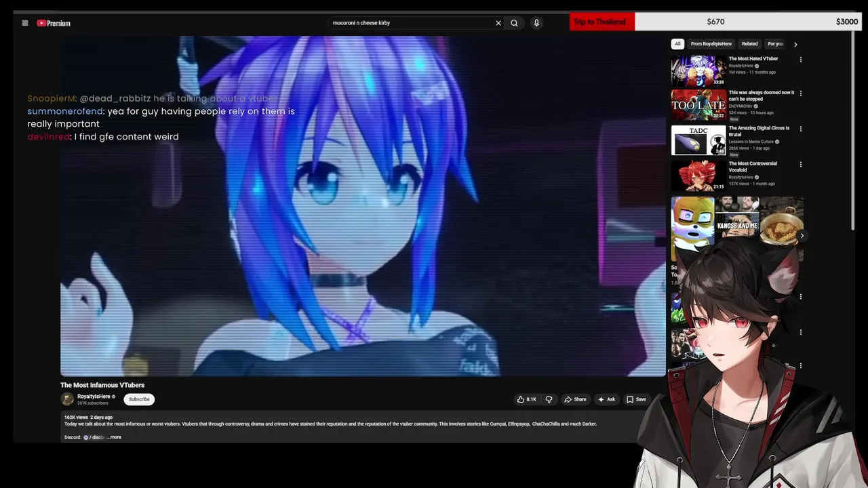Click the 261K subscribers text
Viewport: 868px width, 488px height.
click(x=93, y=403)
